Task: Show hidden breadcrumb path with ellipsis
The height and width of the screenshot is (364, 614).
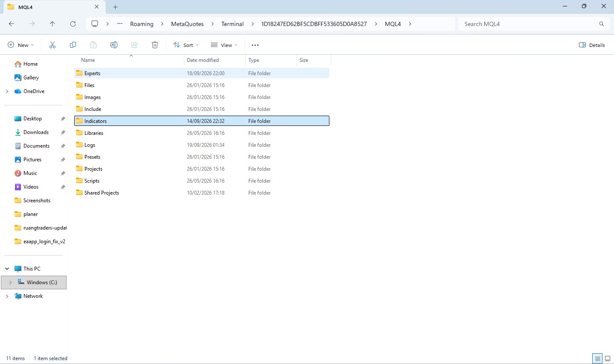Action: coord(120,24)
